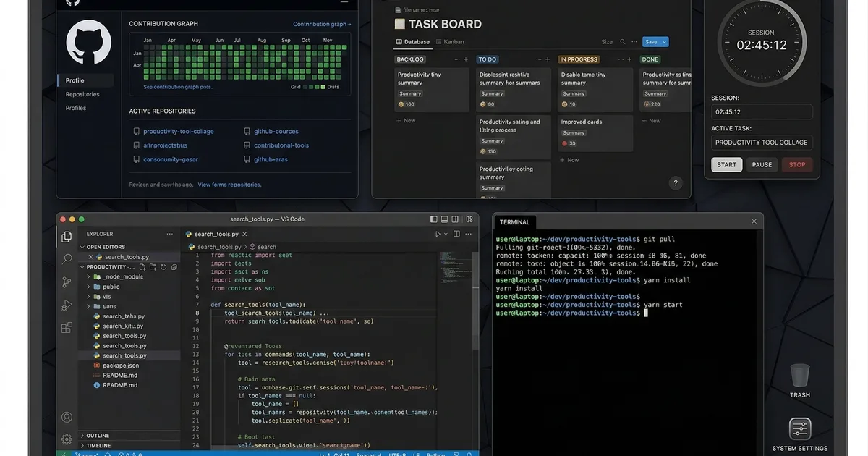Toggle the split editor layout icon

[x=456, y=234]
